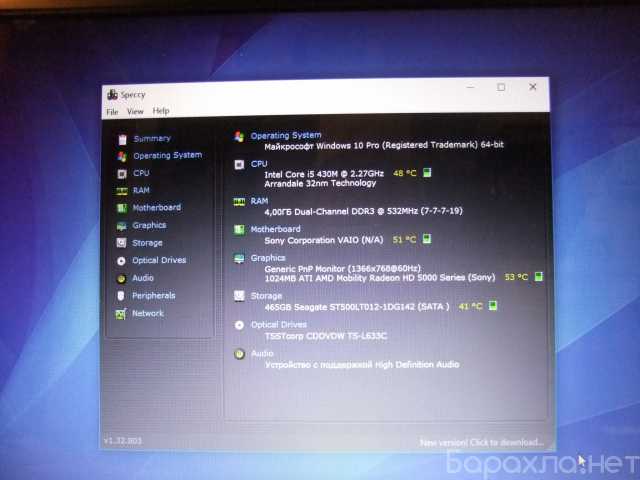Click the Audio heading link in summary
The width and height of the screenshot is (640, 480).
coord(262,353)
